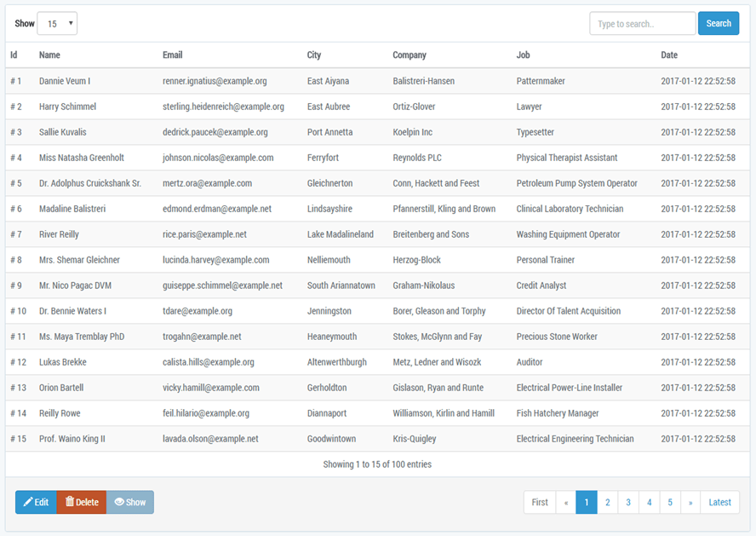Click the job Fish Hatchery Manager
The height and width of the screenshot is (536, 756).
coord(558,413)
